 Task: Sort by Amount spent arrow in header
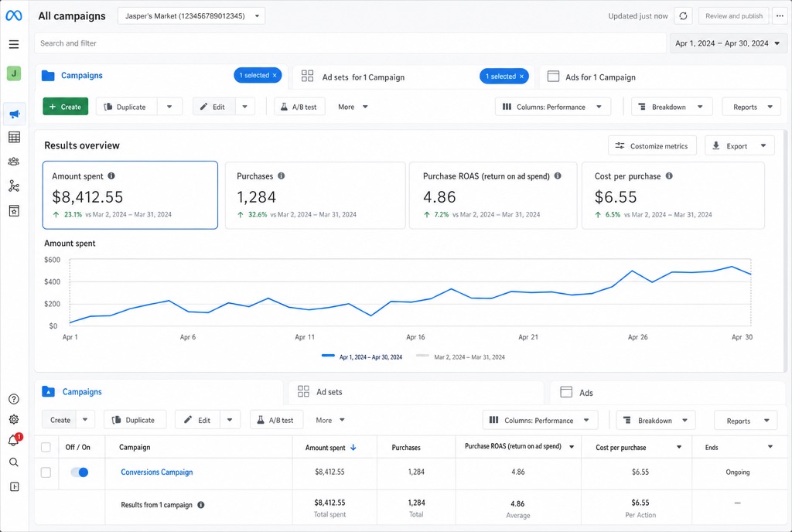pos(353,447)
